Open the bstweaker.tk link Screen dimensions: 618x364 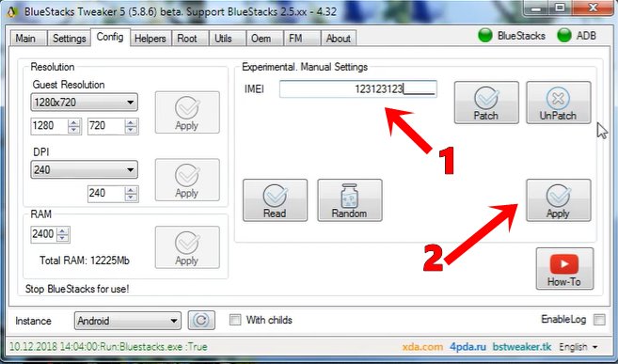point(522,347)
